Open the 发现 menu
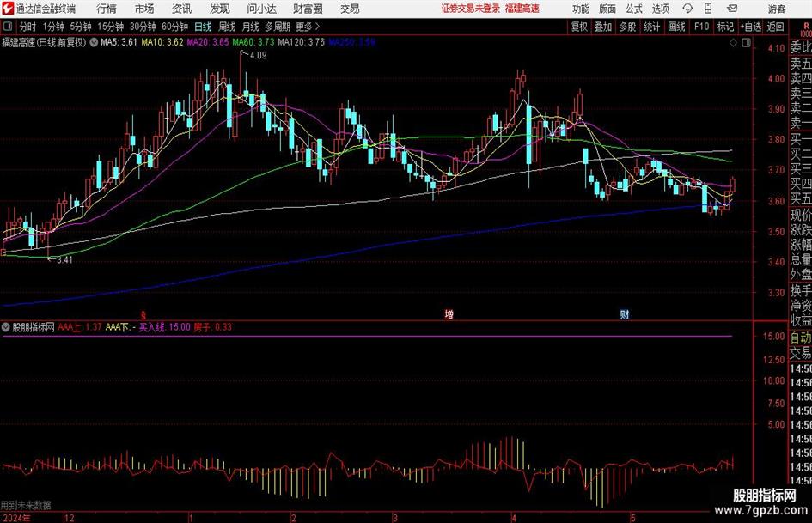Viewport: 812px width, 523px height. (x=220, y=9)
